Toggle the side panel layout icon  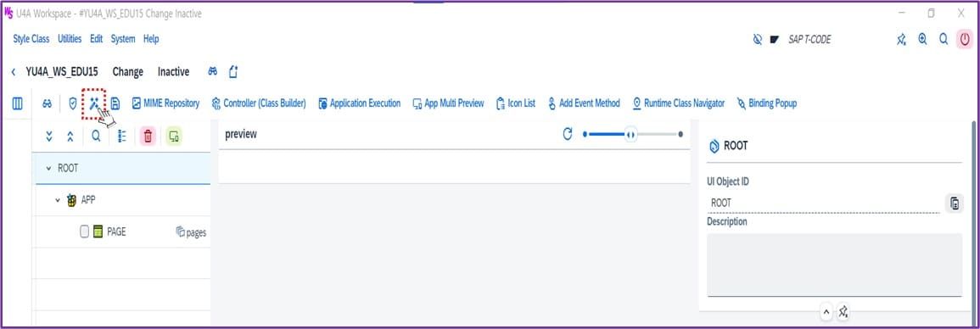[x=18, y=103]
